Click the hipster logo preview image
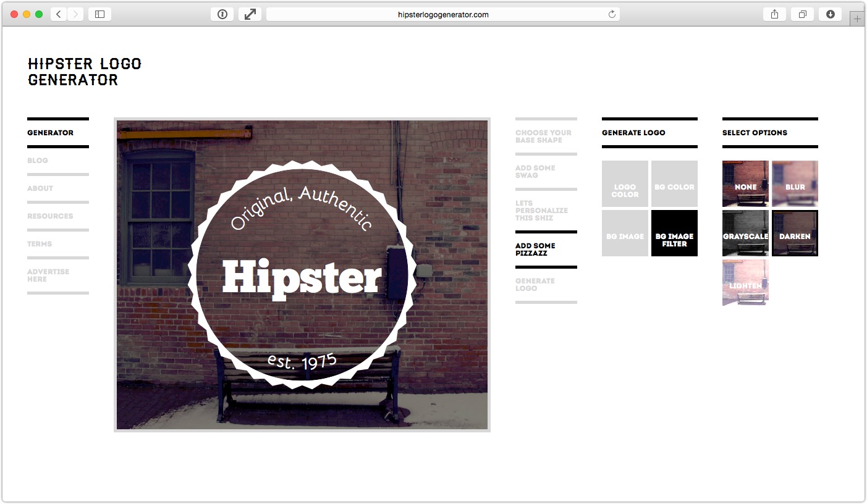867x504 pixels. pos(302,274)
